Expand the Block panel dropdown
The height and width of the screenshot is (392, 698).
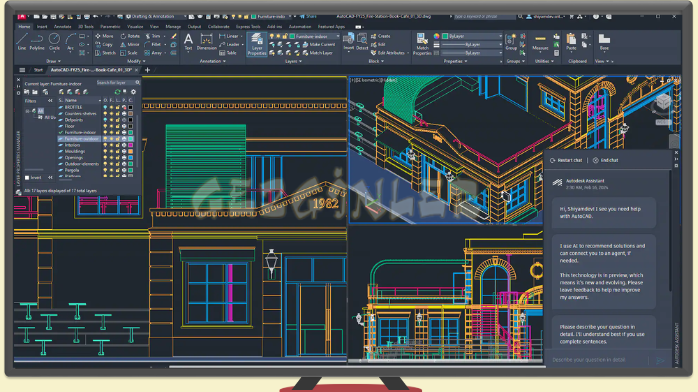(376, 61)
